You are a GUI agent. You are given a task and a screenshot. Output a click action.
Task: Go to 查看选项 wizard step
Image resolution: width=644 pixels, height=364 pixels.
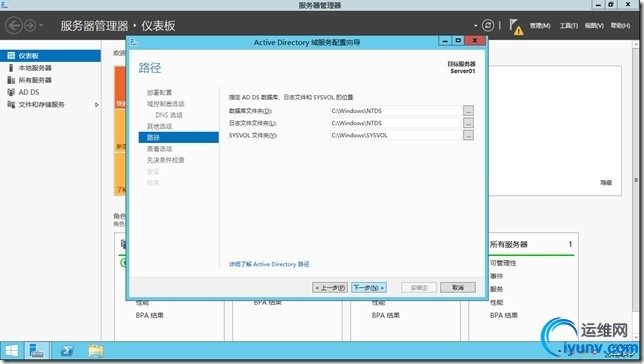pyautogui.click(x=159, y=149)
